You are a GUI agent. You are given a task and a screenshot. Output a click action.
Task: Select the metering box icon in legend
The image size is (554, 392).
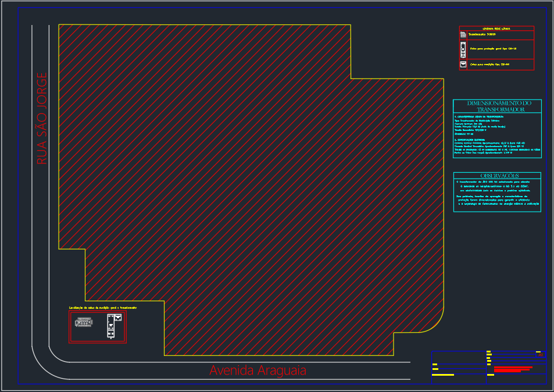(x=463, y=64)
